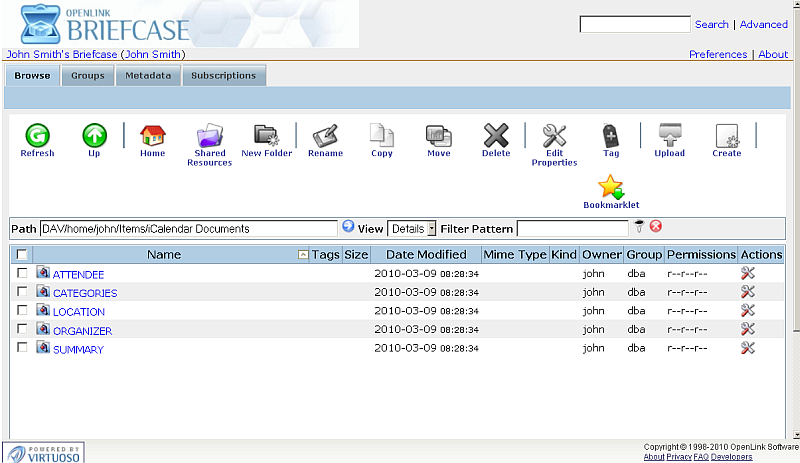
Task: Open the CATEGORIES folder link
Action: tap(85, 293)
